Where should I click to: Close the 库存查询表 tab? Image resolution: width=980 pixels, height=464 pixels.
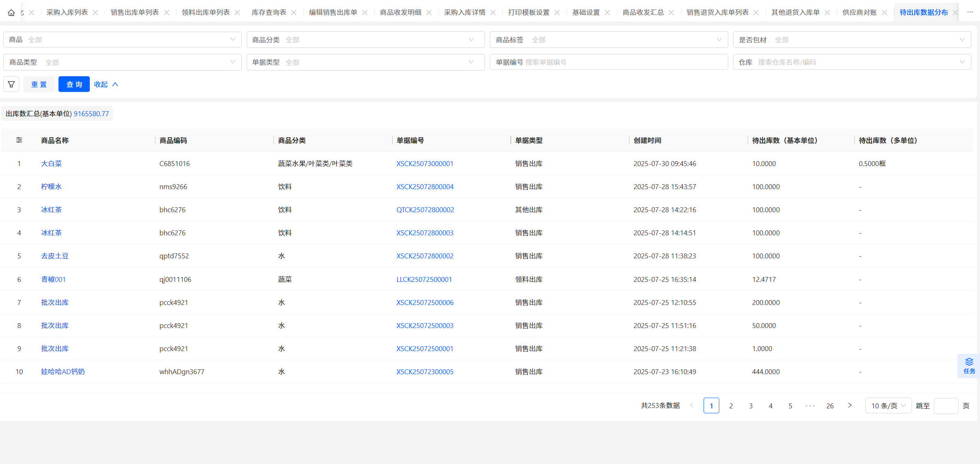294,12
